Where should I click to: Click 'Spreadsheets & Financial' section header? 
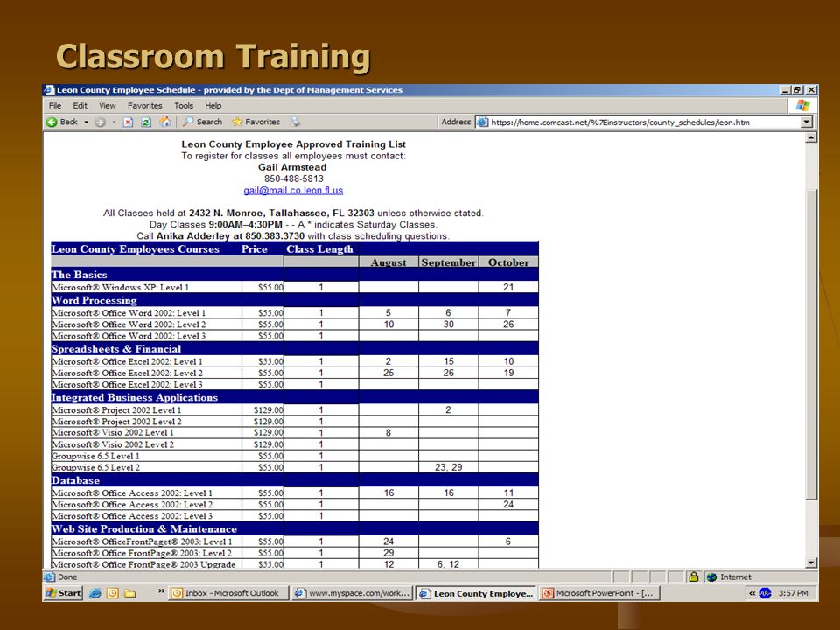coord(115,349)
